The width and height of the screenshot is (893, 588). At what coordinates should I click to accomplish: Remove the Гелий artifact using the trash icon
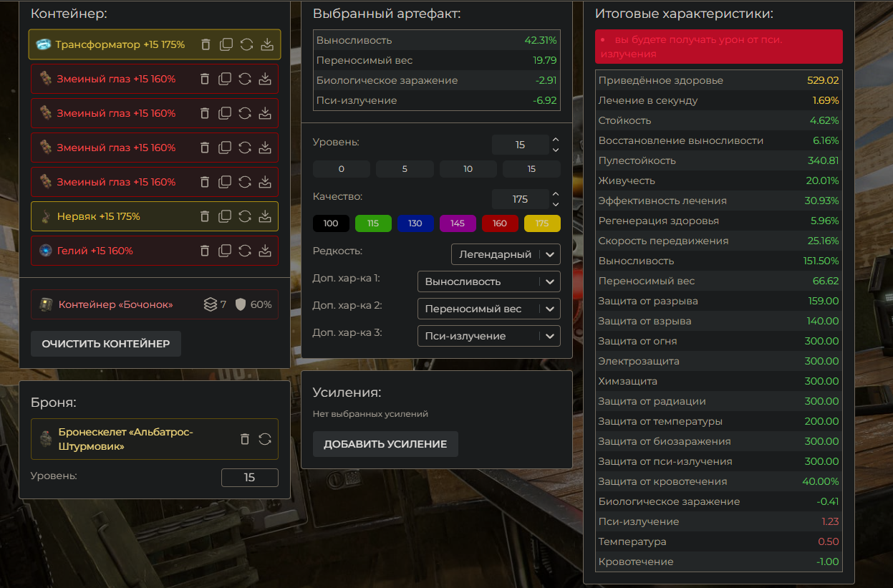[205, 251]
